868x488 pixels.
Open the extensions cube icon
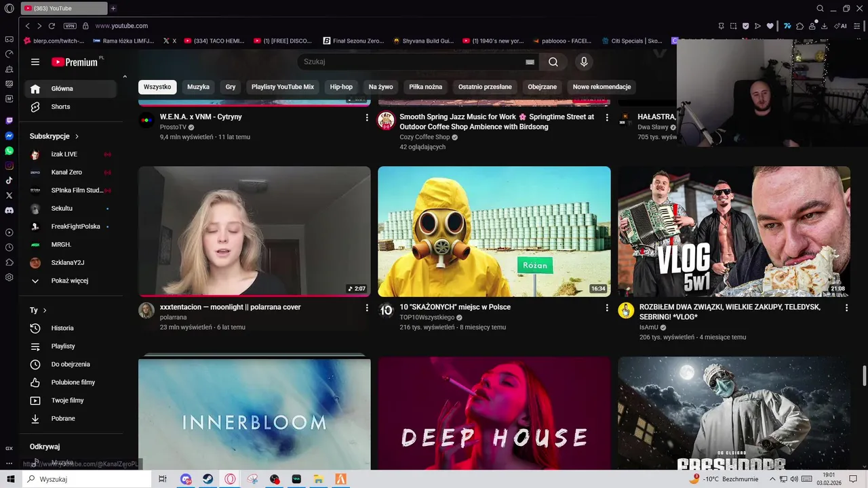800,26
